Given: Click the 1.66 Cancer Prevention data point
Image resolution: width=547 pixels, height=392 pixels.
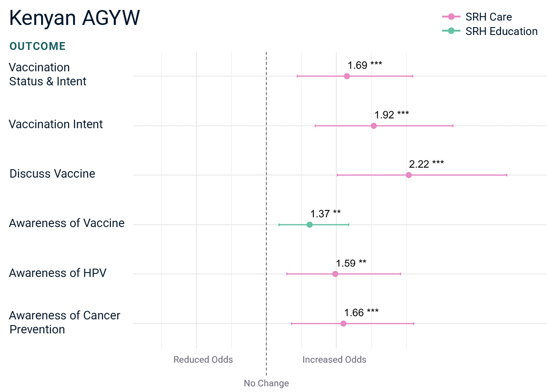Looking at the screenshot, I should tap(344, 324).
